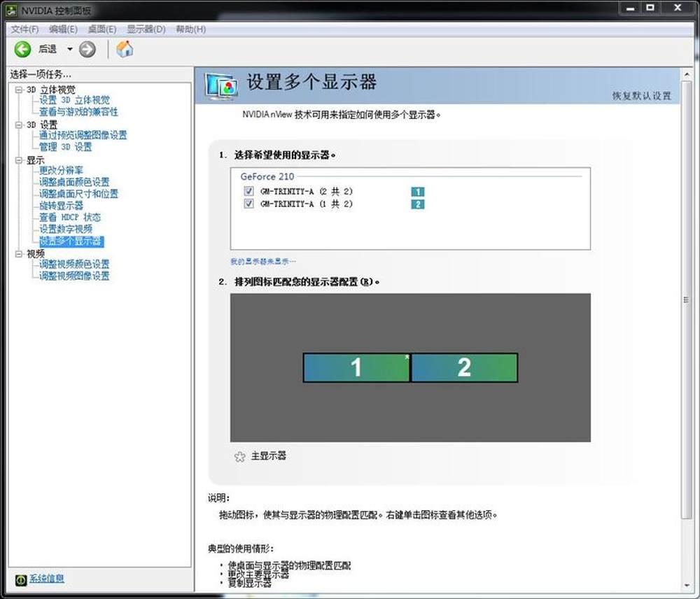The image size is (700, 599).
Task: Click the 显示 category label
Action: pos(35,160)
